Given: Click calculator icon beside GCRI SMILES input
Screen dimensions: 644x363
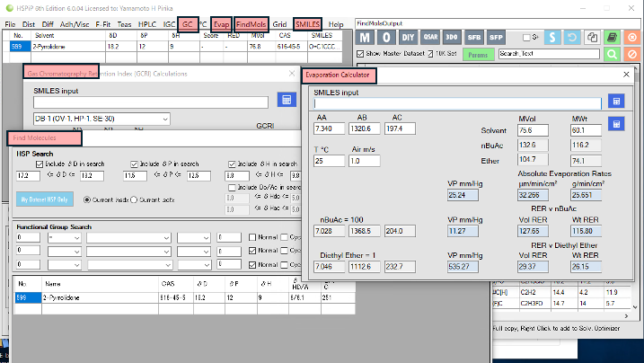Looking at the screenshot, I should coord(287,101).
